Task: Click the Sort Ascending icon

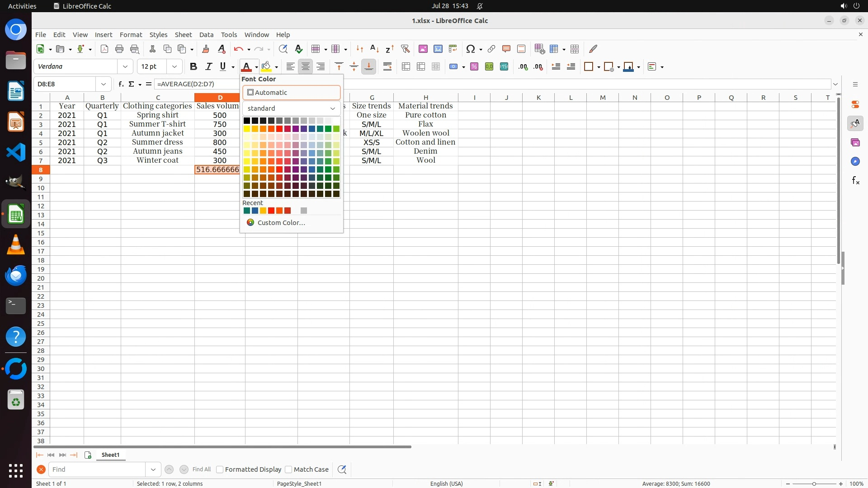Action: (374, 49)
